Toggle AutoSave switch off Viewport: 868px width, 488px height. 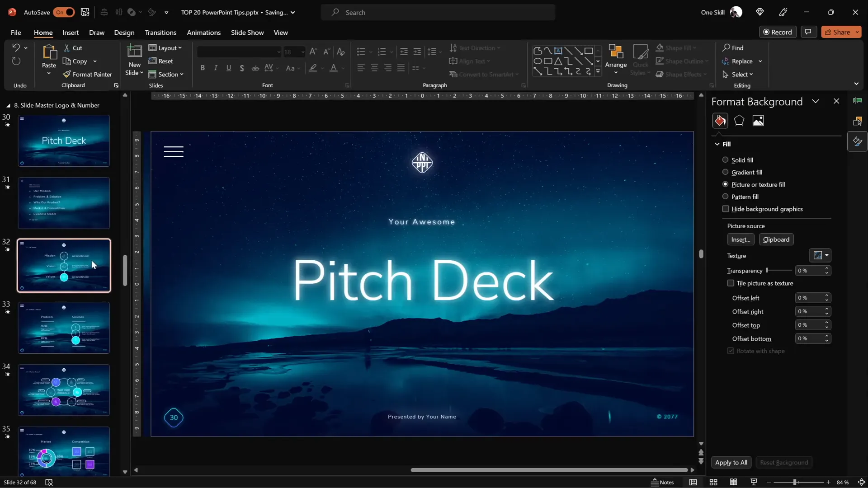pos(64,12)
